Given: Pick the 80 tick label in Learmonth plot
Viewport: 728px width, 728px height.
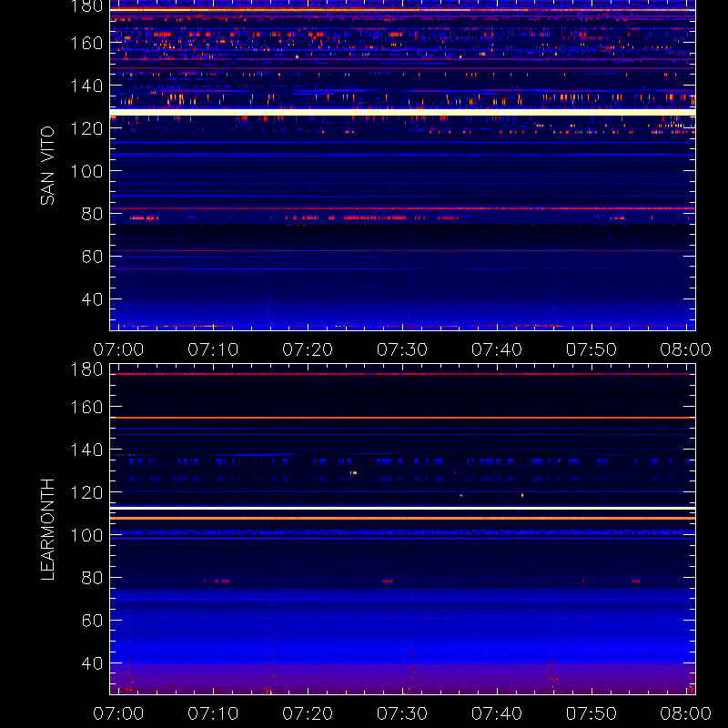Looking at the screenshot, I should [x=92, y=578].
